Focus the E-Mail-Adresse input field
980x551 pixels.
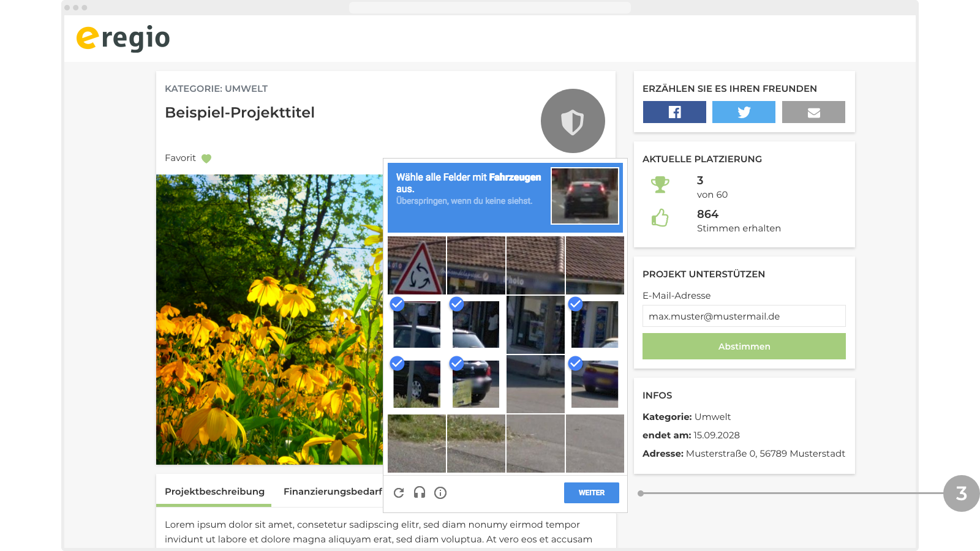(744, 316)
